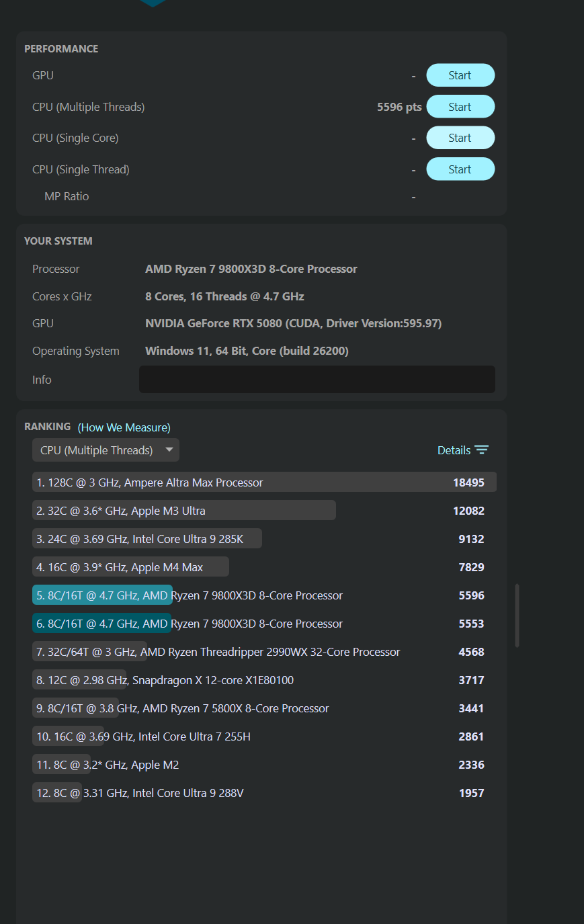The width and height of the screenshot is (584, 924).
Task: Click the dropdown arrow beside ranking category
Action: (x=169, y=450)
